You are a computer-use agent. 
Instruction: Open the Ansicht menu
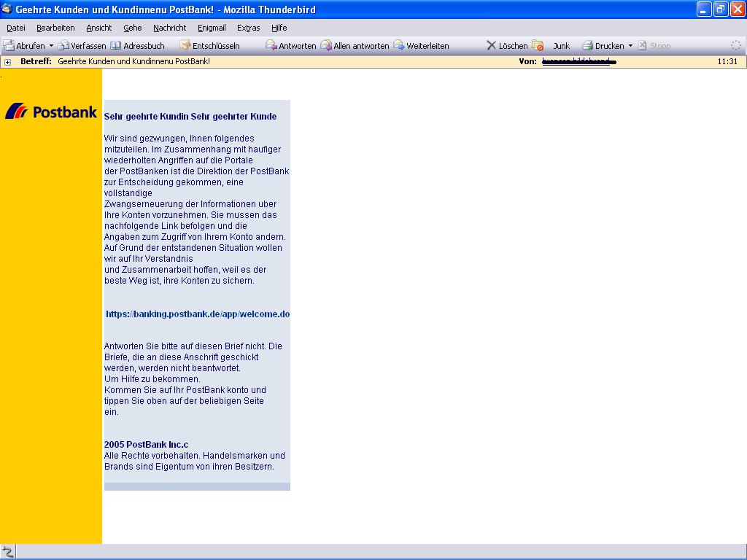point(99,28)
